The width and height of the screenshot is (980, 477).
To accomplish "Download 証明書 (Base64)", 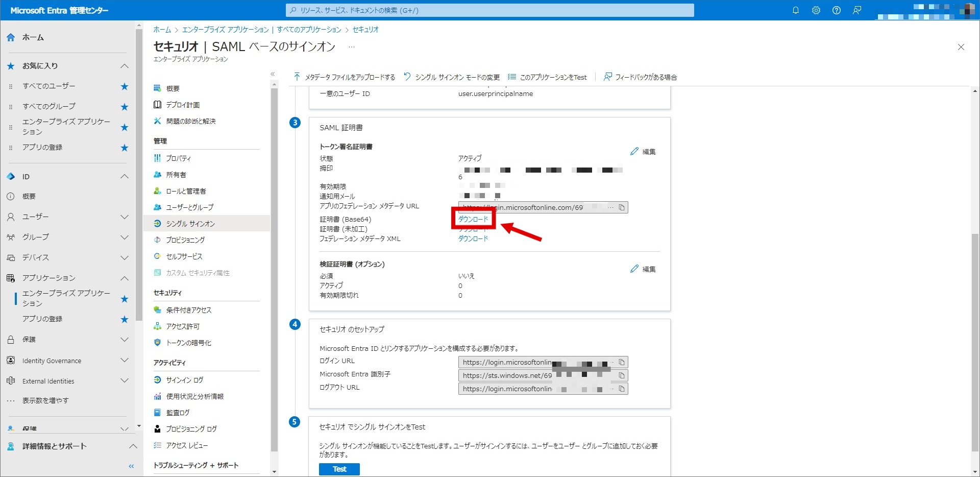I will pos(473,219).
